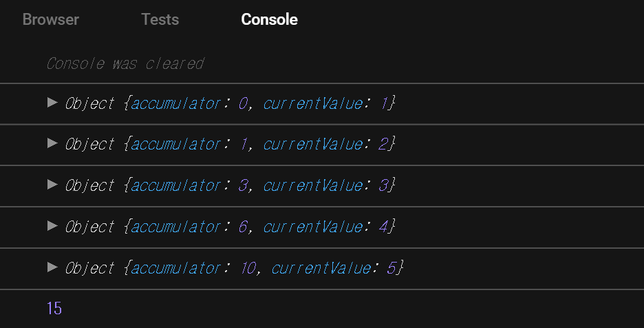644x328 pixels.
Task: Expand the object with accumulator 10
Action: (x=52, y=267)
